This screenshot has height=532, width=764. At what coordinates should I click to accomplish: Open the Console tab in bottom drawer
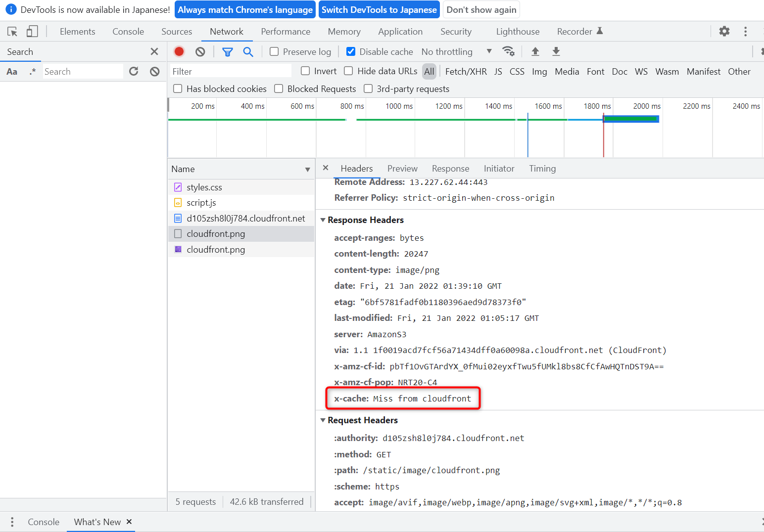pos(44,522)
